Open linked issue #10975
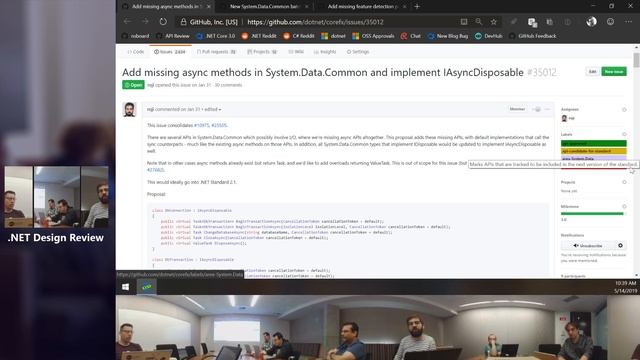 tap(201, 125)
